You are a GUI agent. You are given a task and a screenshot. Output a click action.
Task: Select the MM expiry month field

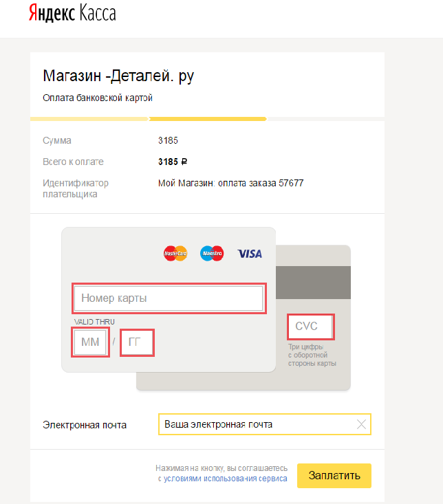pos(91,342)
